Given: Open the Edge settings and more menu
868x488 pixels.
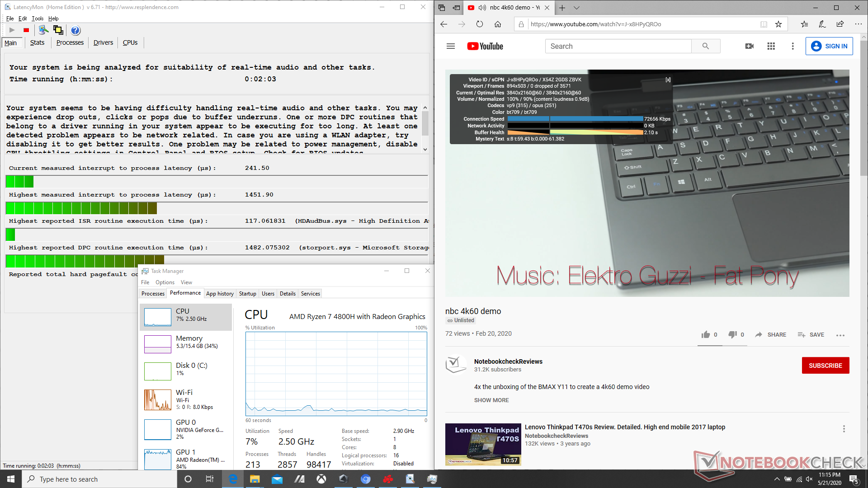Looking at the screenshot, I should (x=858, y=24).
